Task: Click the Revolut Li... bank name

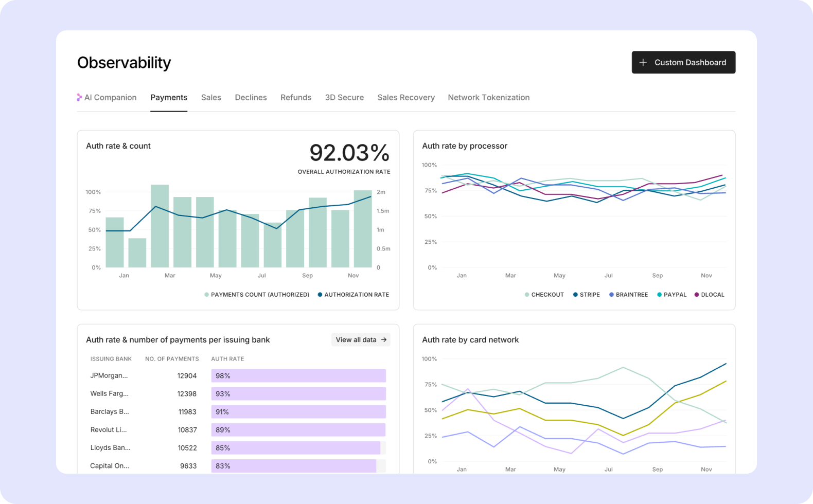Action: [x=109, y=430]
